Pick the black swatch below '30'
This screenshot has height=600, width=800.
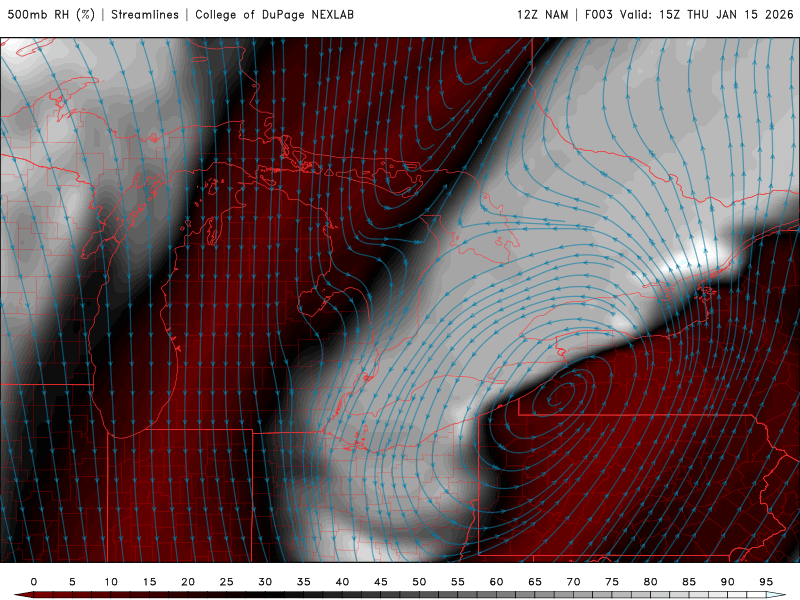[x=274, y=595]
